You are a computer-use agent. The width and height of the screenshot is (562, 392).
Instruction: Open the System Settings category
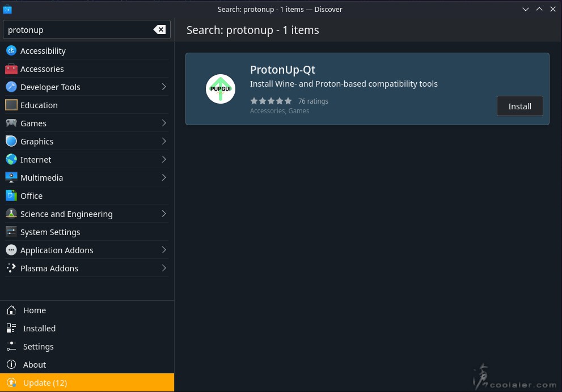point(86,232)
